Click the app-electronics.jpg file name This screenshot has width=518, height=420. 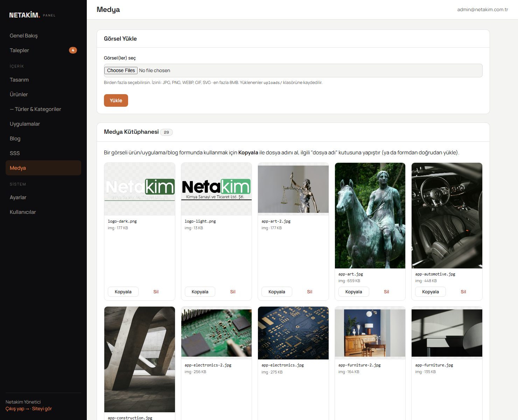[x=282, y=365]
